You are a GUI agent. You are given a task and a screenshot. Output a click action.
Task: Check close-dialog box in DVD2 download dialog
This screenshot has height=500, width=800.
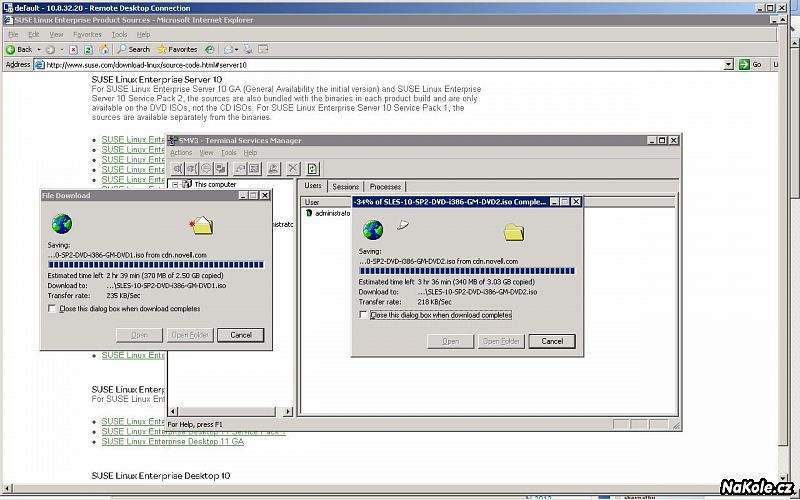pyautogui.click(x=363, y=315)
